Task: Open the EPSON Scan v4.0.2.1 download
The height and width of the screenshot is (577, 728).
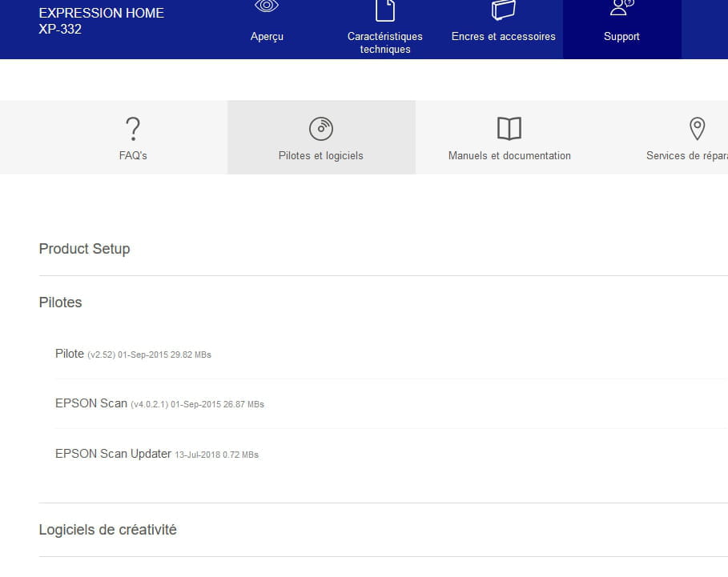Action: tap(159, 403)
